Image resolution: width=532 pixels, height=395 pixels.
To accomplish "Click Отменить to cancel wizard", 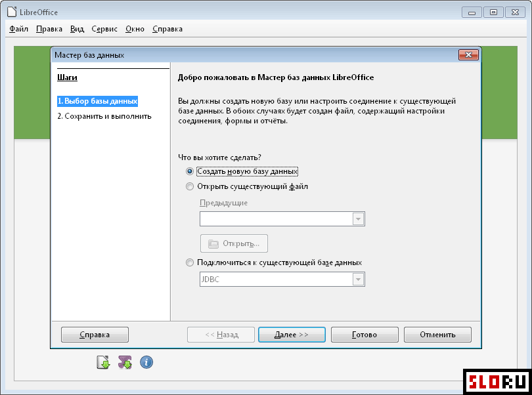I will [437, 335].
